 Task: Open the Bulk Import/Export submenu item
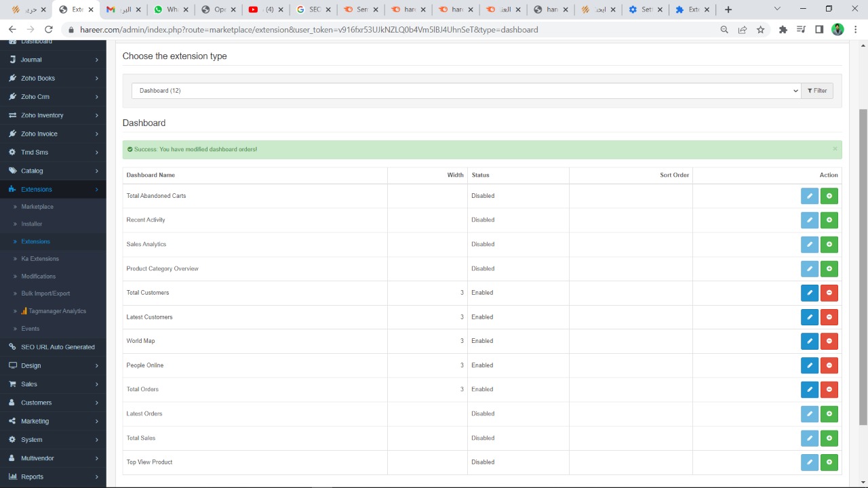(53, 293)
